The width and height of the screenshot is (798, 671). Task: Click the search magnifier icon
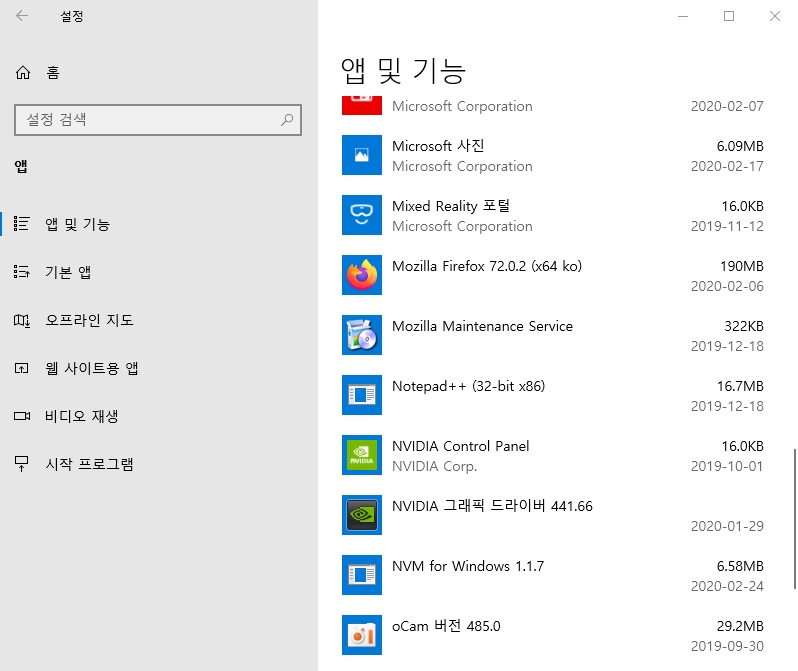point(287,120)
